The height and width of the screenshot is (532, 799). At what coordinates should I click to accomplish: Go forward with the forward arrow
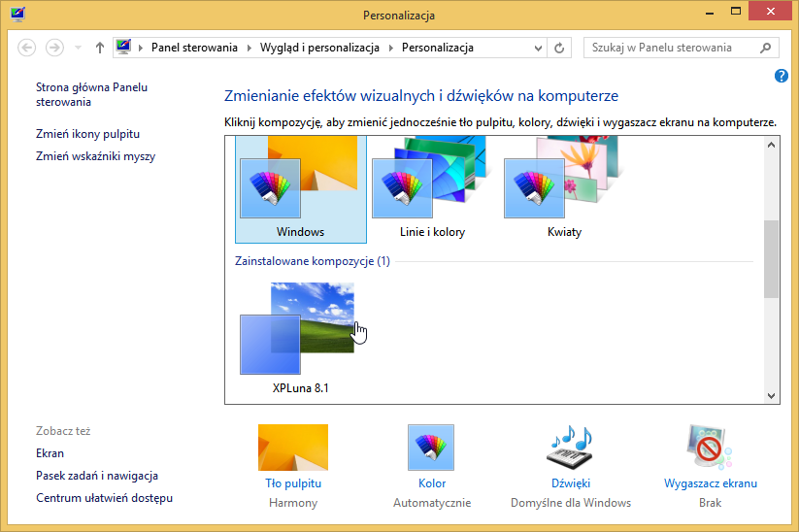(x=54, y=48)
